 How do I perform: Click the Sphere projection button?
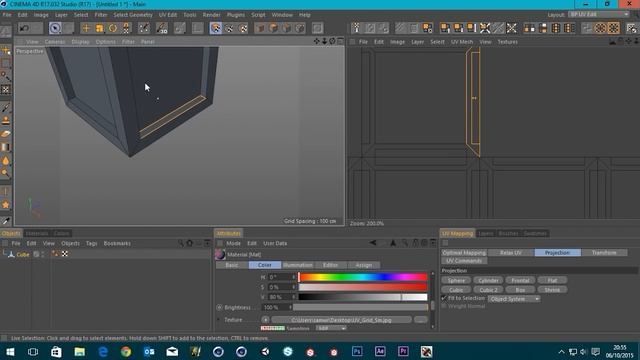(456, 280)
